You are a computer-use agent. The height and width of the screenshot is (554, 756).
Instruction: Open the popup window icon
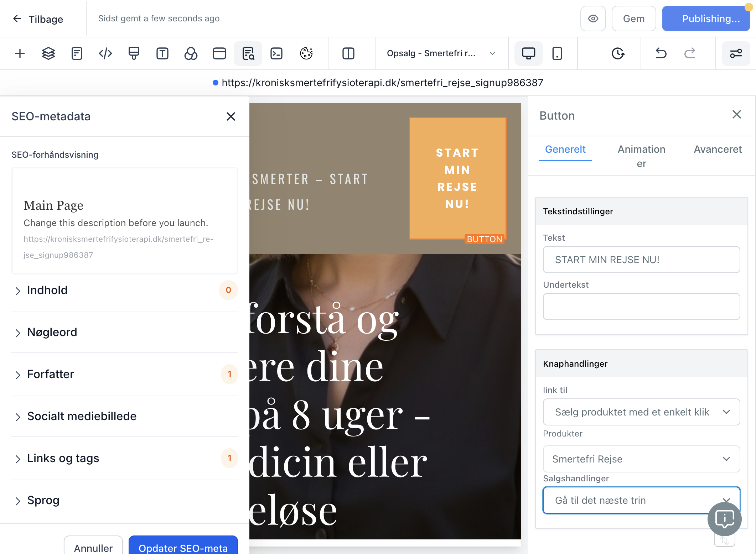click(x=219, y=53)
